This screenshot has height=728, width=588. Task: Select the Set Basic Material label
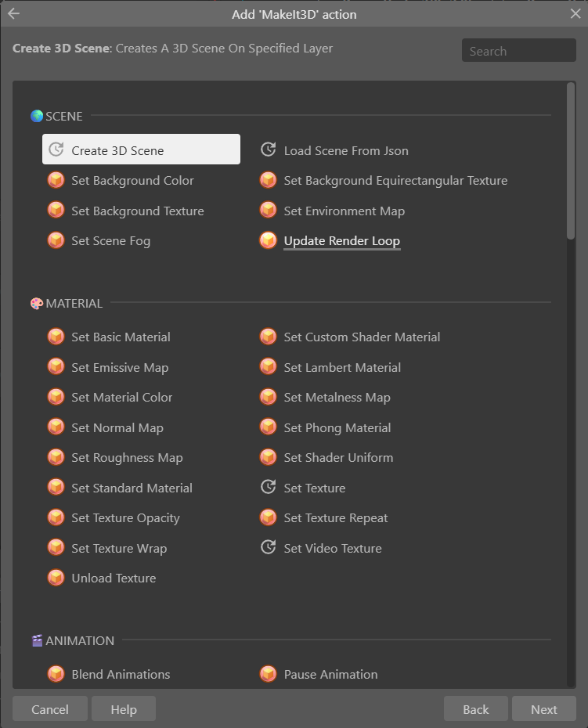pyautogui.click(x=121, y=337)
